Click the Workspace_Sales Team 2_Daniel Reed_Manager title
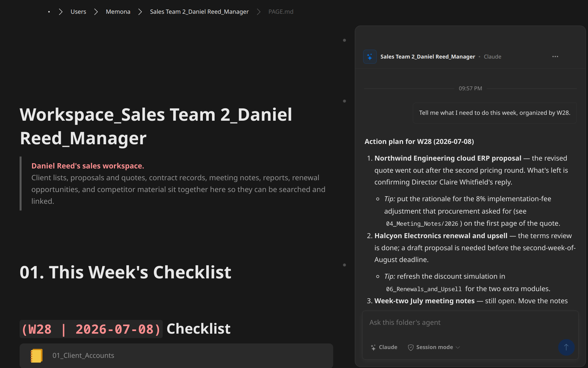Viewport: 588px width, 368px height. coord(156,126)
